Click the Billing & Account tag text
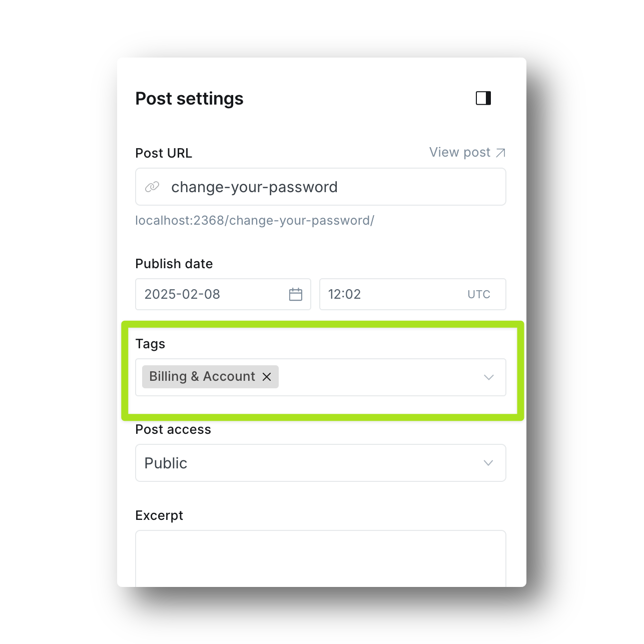The height and width of the screenshot is (644, 644). click(x=202, y=377)
